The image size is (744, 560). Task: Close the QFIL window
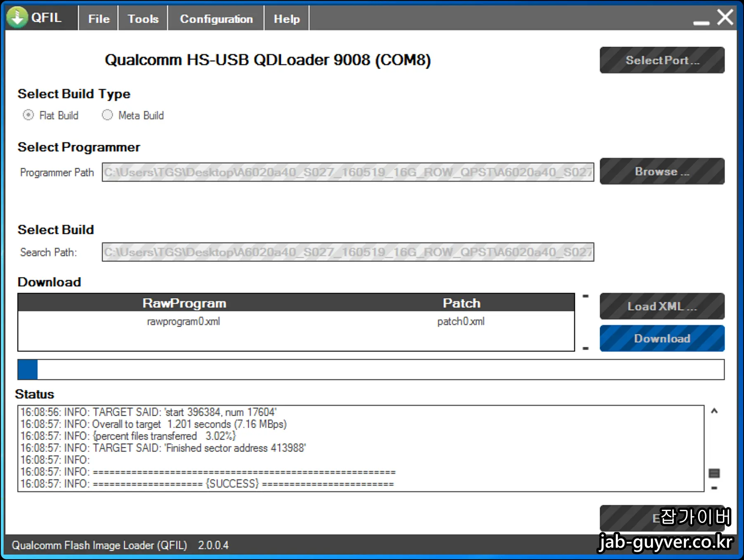coord(725,17)
